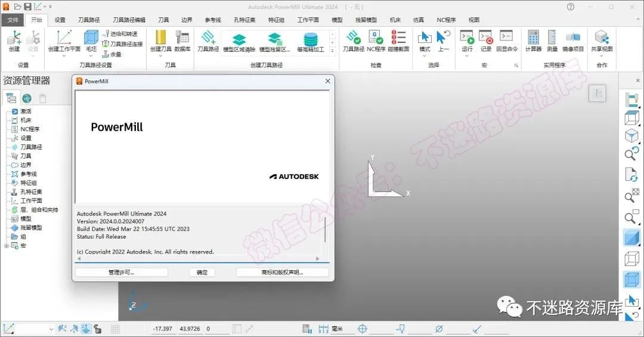Click the isometric view cube icon in the right toolbar
The image size is (644, 337).
[x=631, y=135]
